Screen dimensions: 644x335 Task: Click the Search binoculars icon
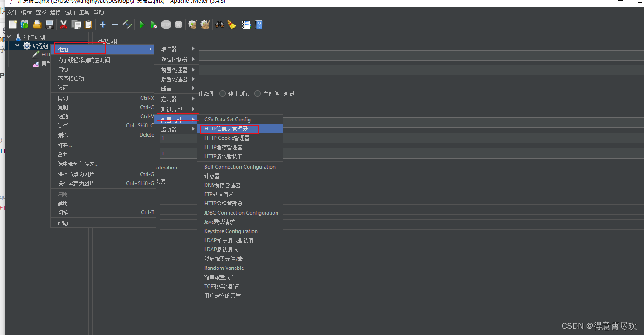pyautogui.click(x=220, y=25)
